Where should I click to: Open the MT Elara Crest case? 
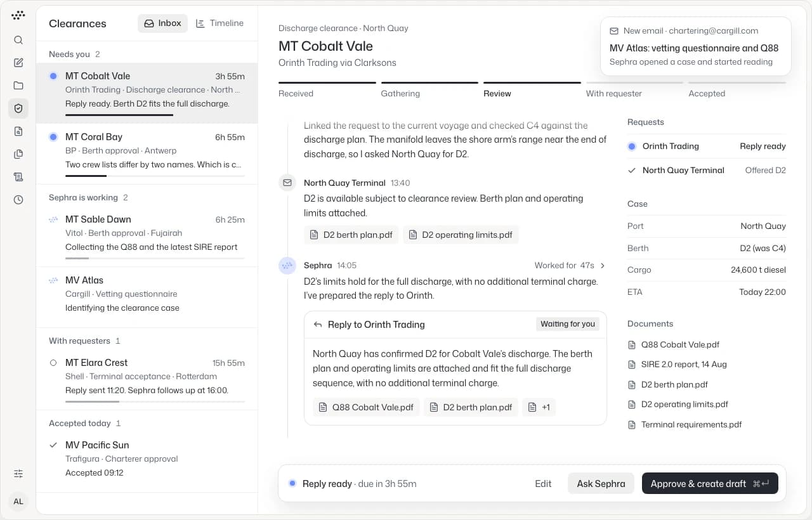(x=147, y=380)
